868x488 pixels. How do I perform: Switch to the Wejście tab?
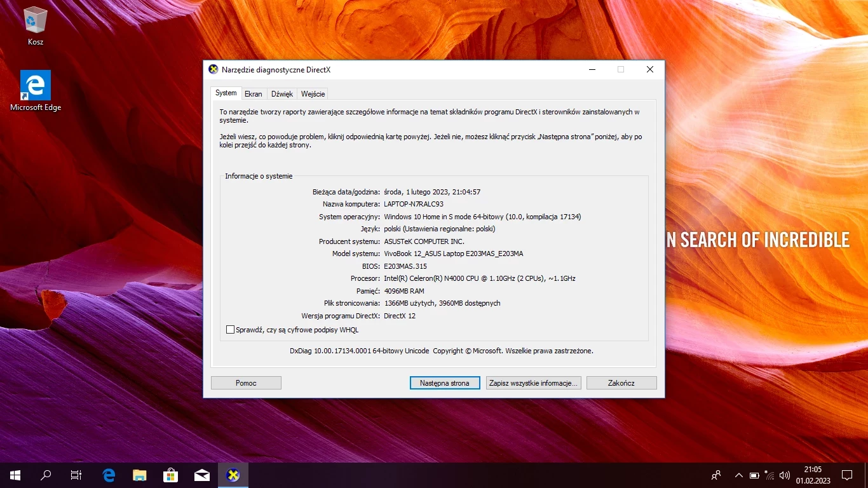click(313, 94)
